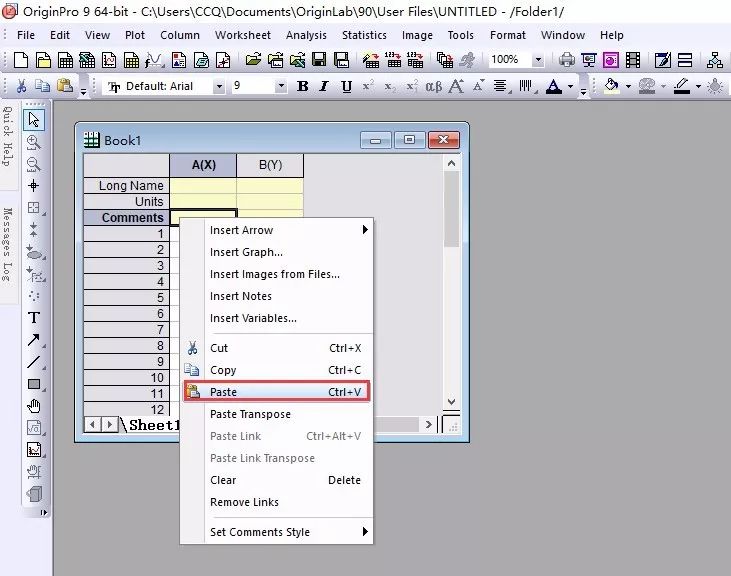Open the zoom percentage dropdown
The width and height of the screenshot is (731, 576).
pos(538,60)
